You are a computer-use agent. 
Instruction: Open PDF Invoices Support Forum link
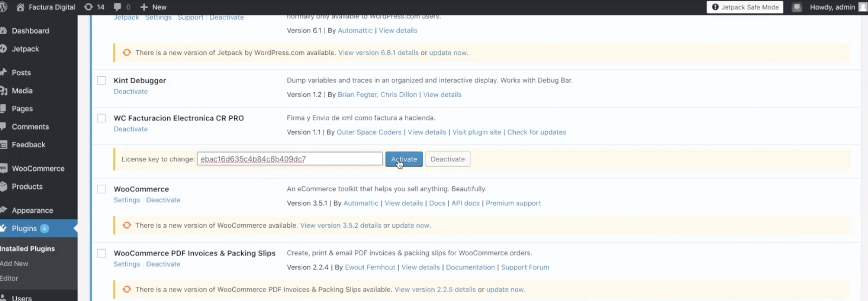pos(525,267)
